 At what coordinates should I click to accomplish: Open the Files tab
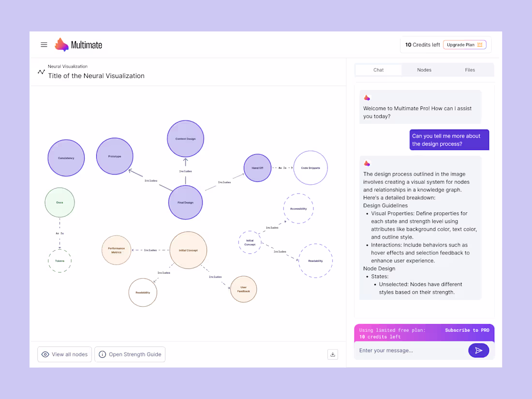(x=470, y=70)
